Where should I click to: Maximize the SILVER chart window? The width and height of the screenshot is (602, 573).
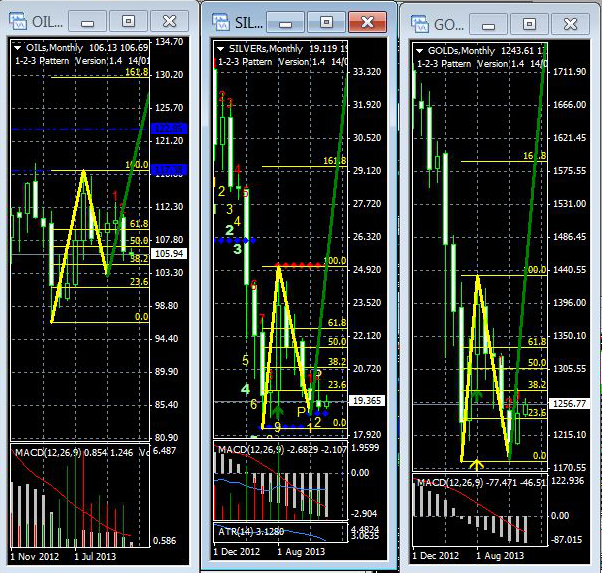click(x=326, y=22)
